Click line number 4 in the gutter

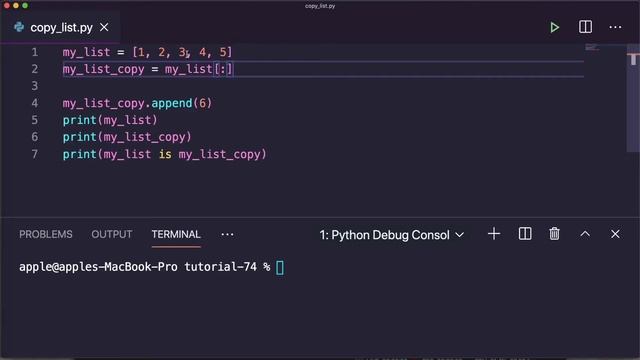pyautogui.click(x=35, y=103)
